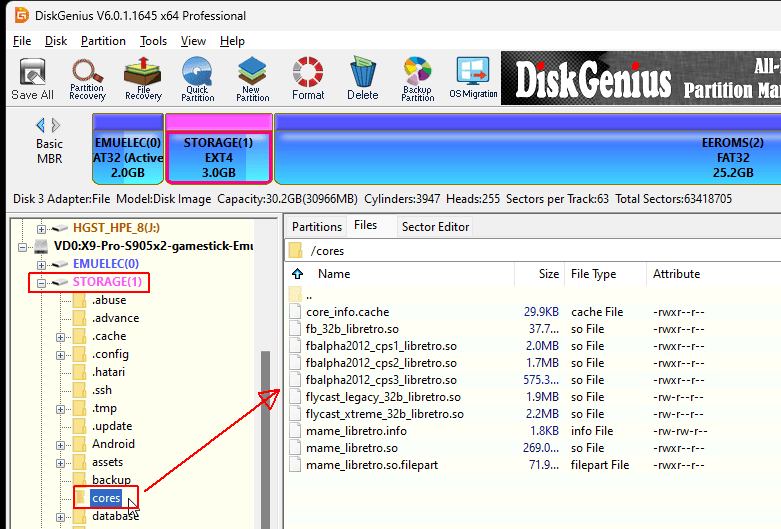The width and height of the screenshot is (781, 529).
Task: Sort files by the Size column
Action: click(549, 274)
